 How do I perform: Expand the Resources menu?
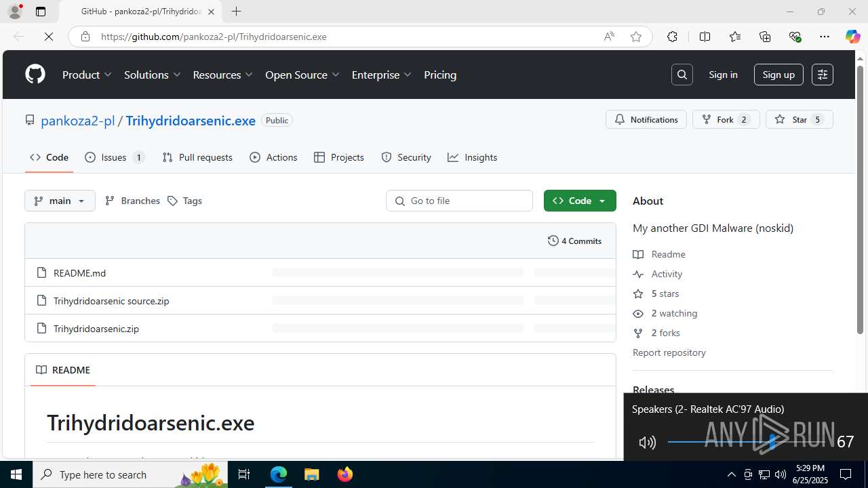(x=223, y=75)
